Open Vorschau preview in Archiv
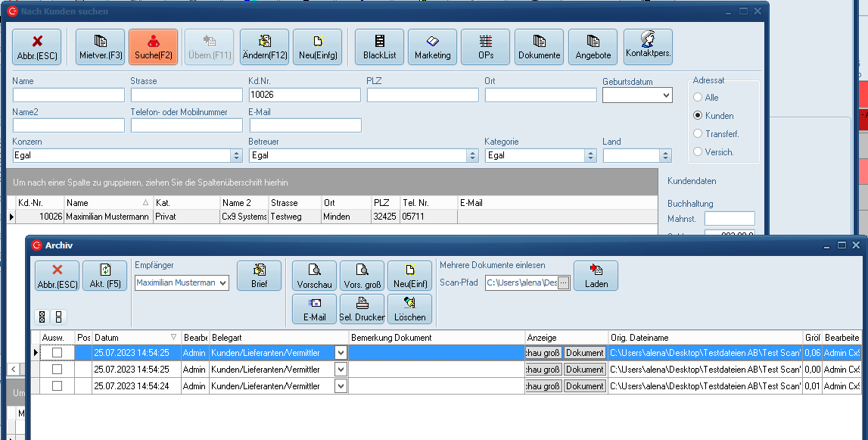The image size is (868, 440). pyautogui.click(x=314, y=276)
